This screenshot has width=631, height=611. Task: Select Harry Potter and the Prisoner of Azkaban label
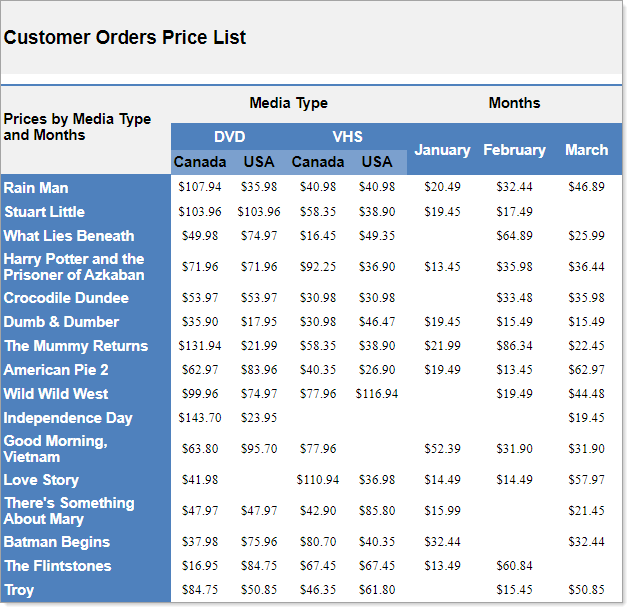(x=74, y=267)
